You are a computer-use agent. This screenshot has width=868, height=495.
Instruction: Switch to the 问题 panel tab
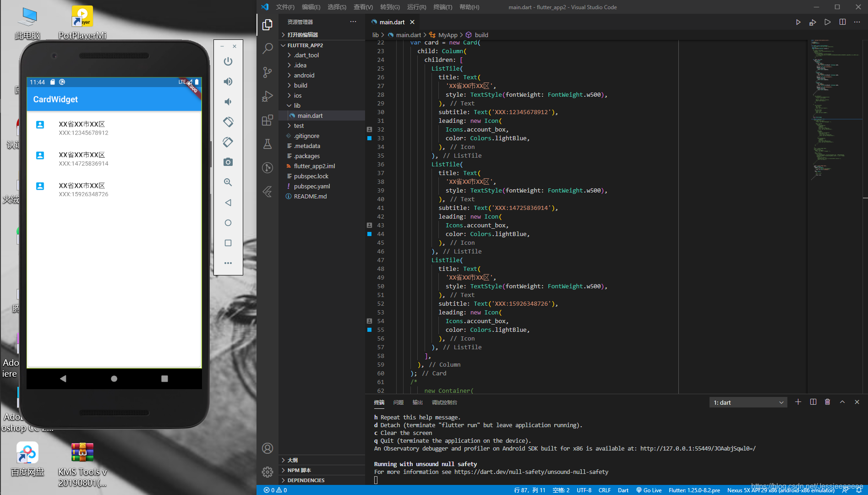[x=399, y=402]
